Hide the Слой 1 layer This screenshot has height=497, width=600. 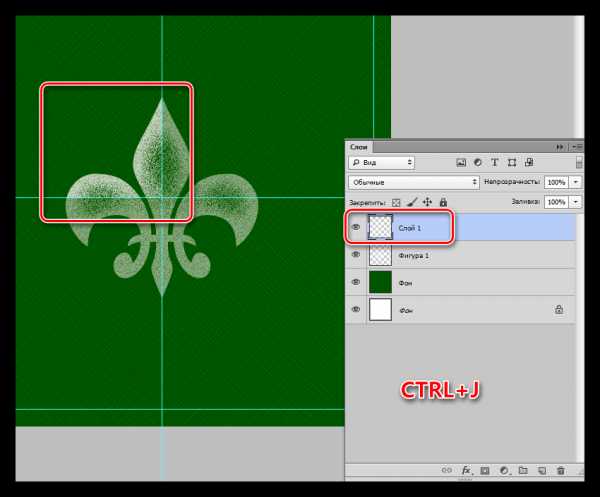(x=356, y=228)
